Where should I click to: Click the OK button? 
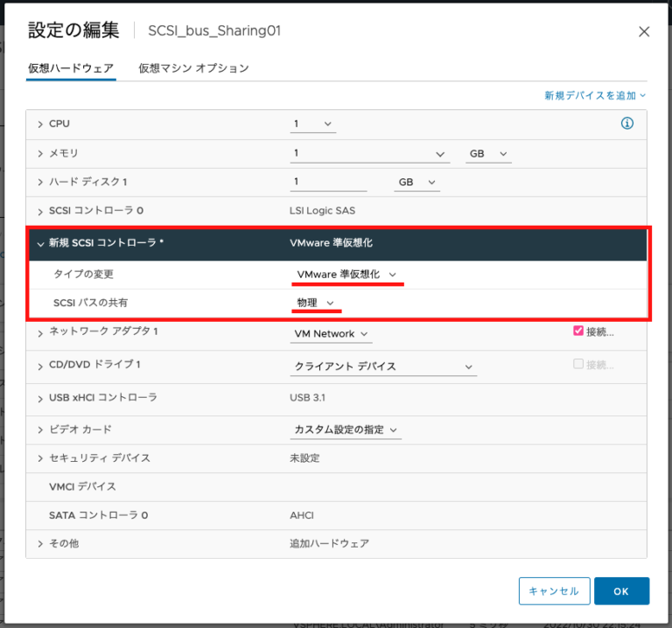tap(621, 590)
